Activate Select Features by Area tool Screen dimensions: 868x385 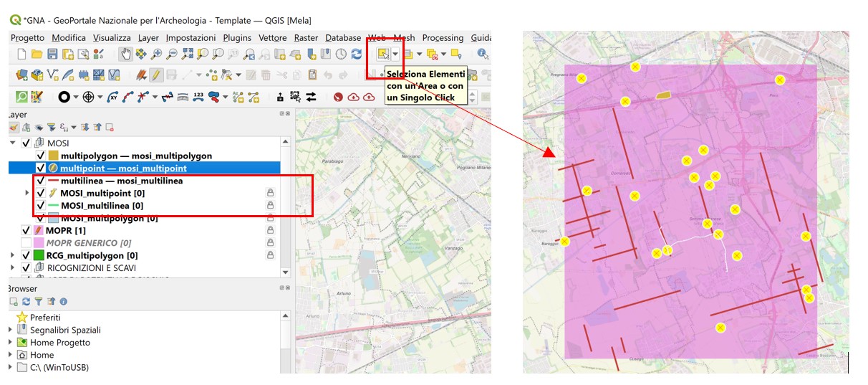point(383,54)
